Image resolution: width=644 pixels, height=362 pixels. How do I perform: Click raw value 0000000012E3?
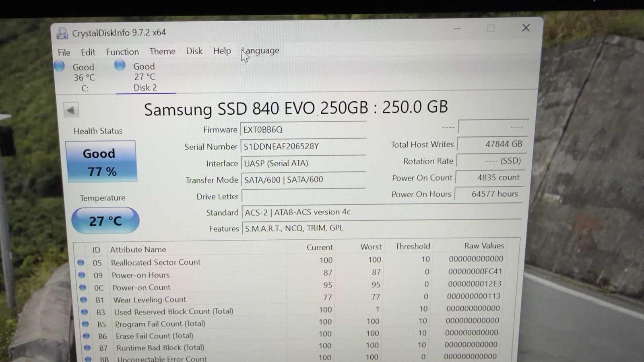point(475,284)
